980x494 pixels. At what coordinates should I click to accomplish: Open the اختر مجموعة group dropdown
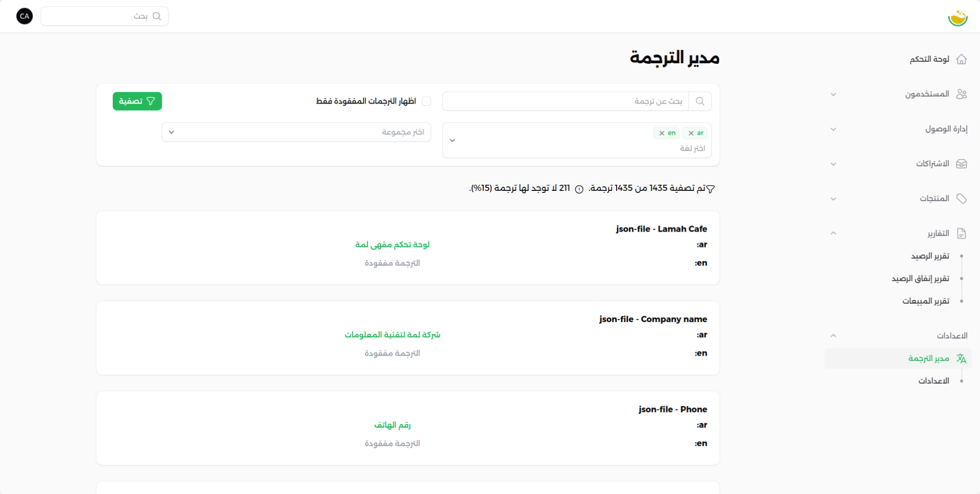tap(296, 132)
